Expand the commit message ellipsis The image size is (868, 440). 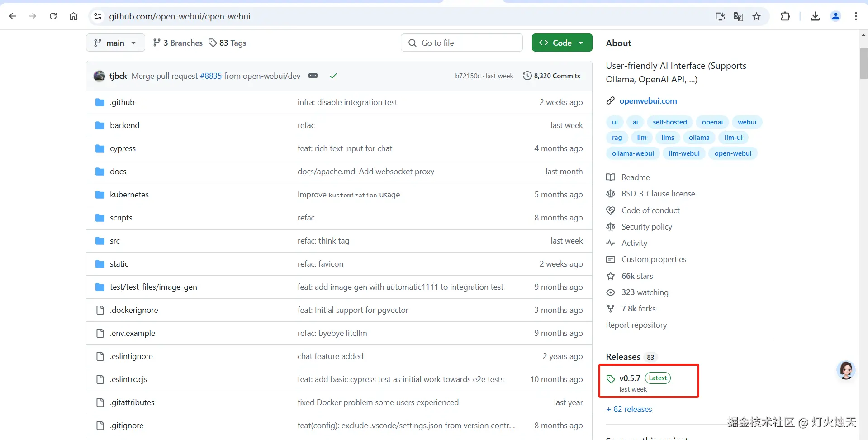313,76
